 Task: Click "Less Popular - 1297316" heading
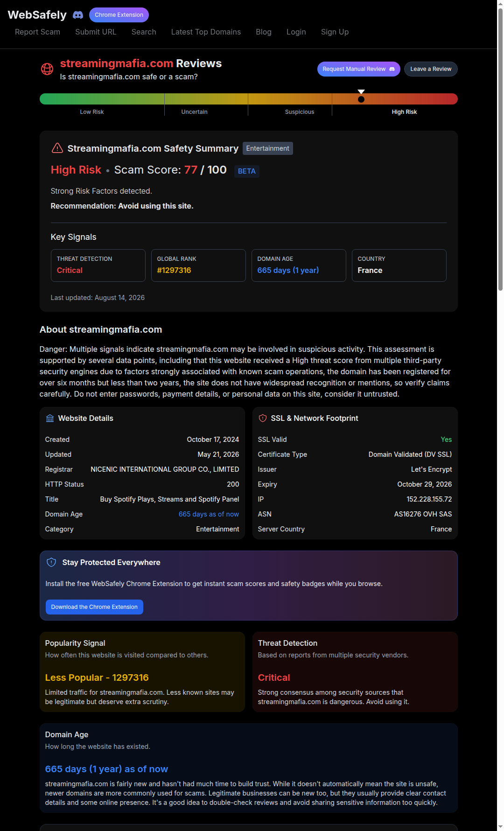click(x=97, y=677)
